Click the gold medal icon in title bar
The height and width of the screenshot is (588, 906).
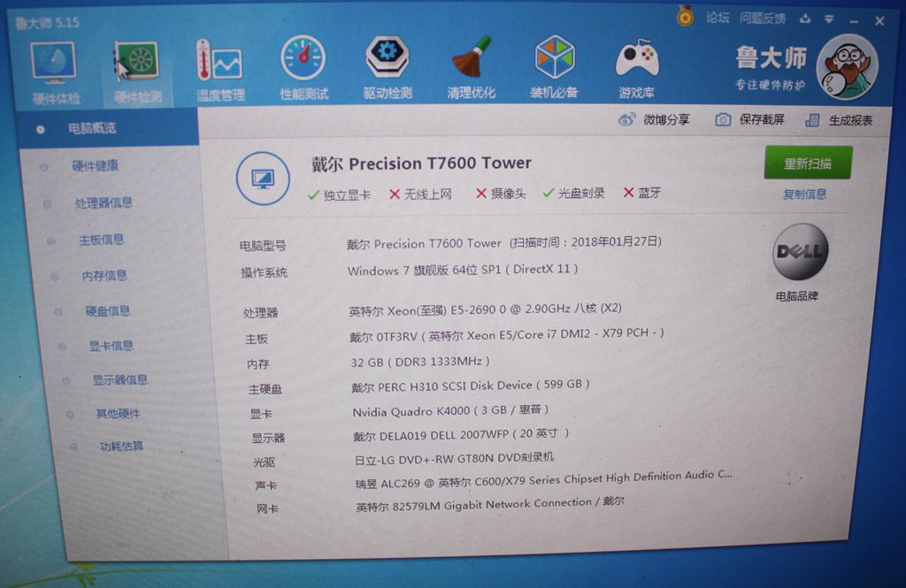(686, 17)
